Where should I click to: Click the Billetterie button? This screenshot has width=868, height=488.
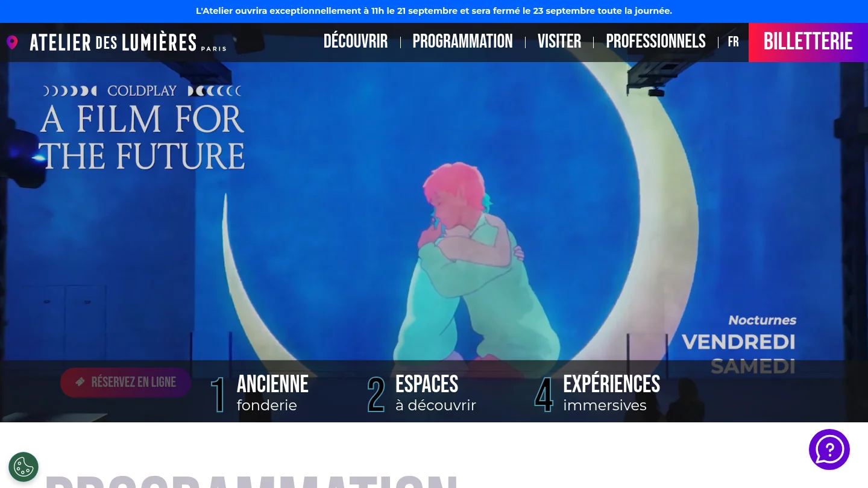(808, 42)
